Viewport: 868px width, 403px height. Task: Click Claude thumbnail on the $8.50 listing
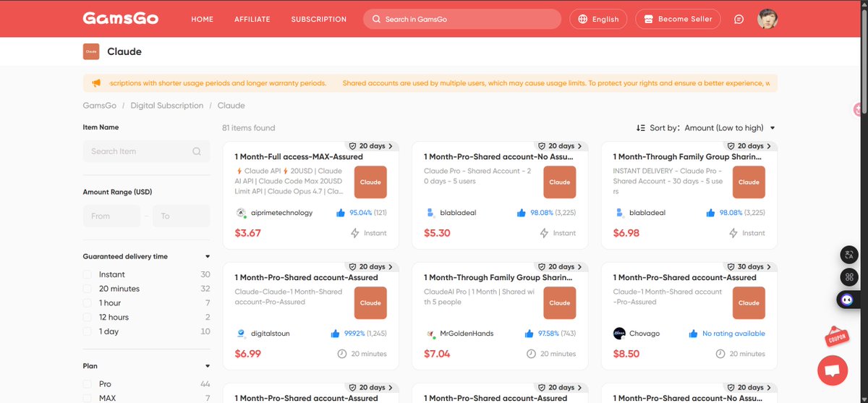(749, 303)
